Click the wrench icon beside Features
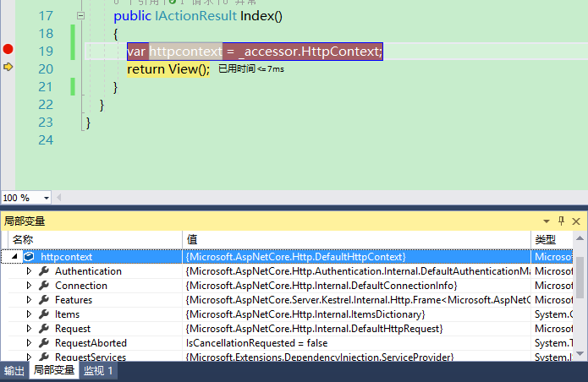This screenshot has width=588, height=382. (44, 300)
